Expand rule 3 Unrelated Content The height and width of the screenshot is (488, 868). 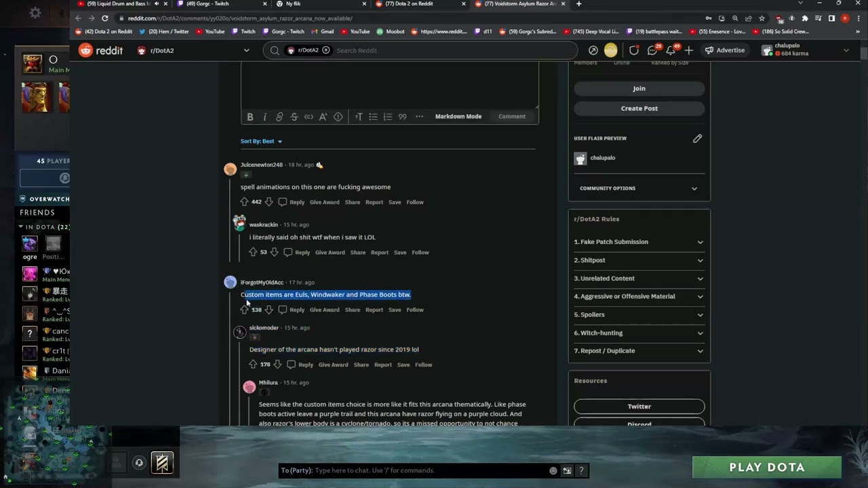click(x=639, y=279)
